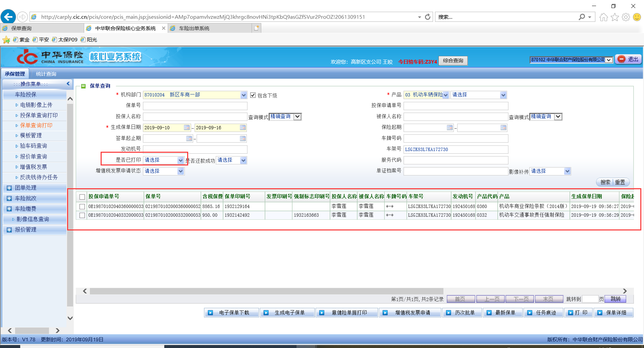Click the 重置 reset button

[x=620, y=182]
